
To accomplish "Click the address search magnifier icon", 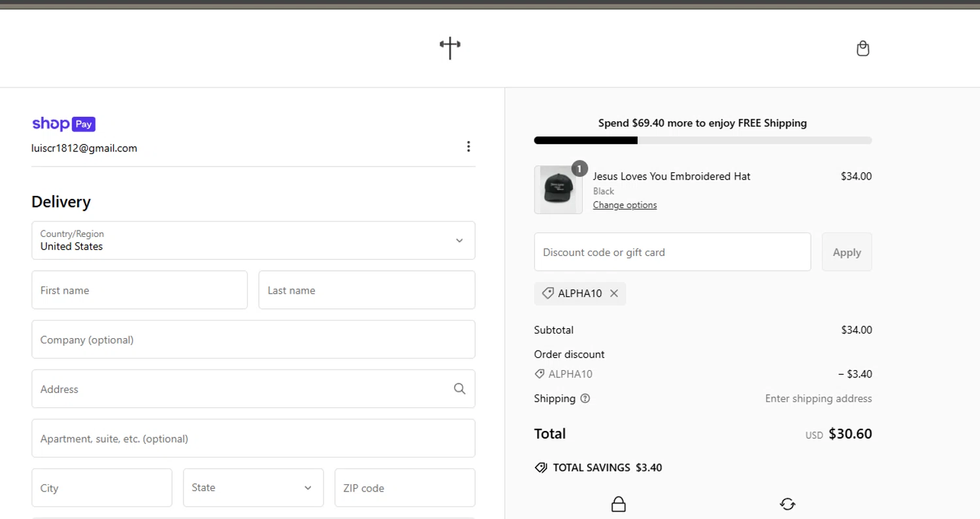I will (459, 388).
